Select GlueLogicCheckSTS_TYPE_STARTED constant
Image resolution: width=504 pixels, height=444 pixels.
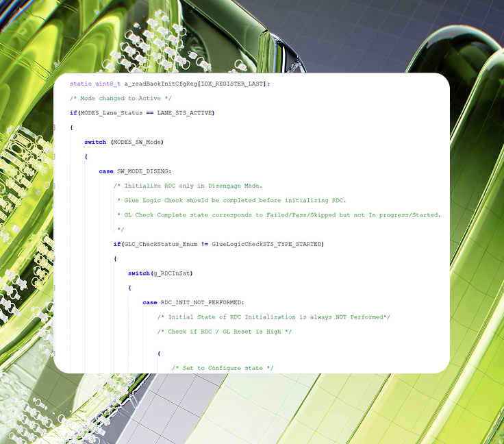[x=268, y=244]
